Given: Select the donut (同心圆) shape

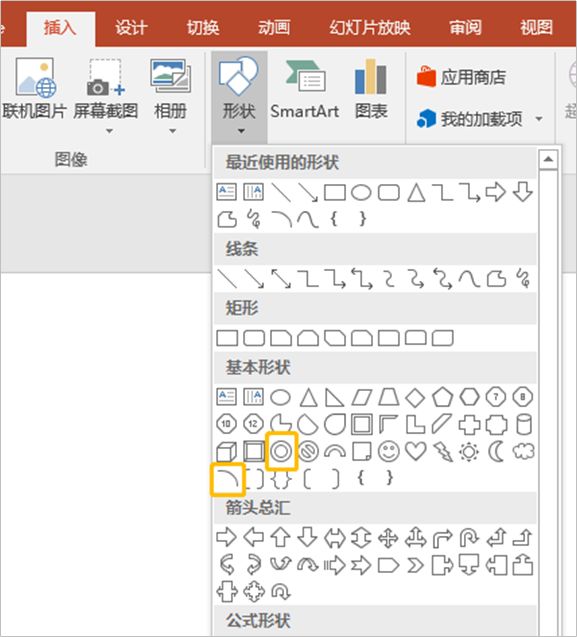Looking at the screenshot, I should pyautogui.click(x=281, y=451).
